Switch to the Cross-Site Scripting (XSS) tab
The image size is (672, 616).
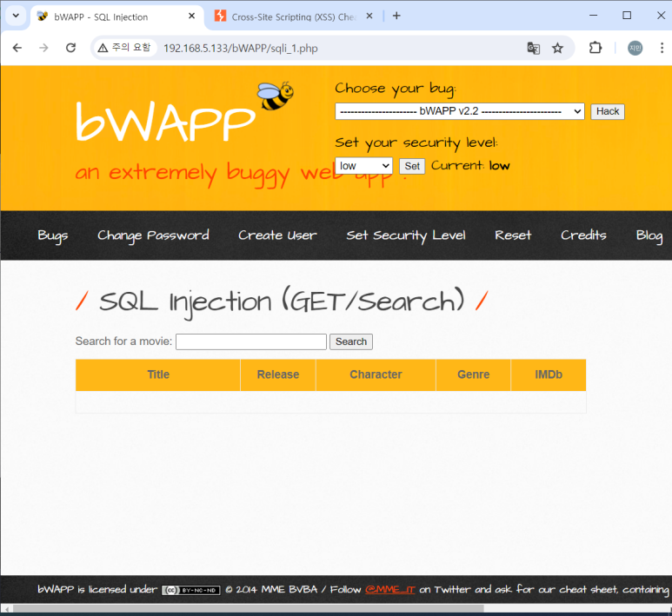pos(294,17)
